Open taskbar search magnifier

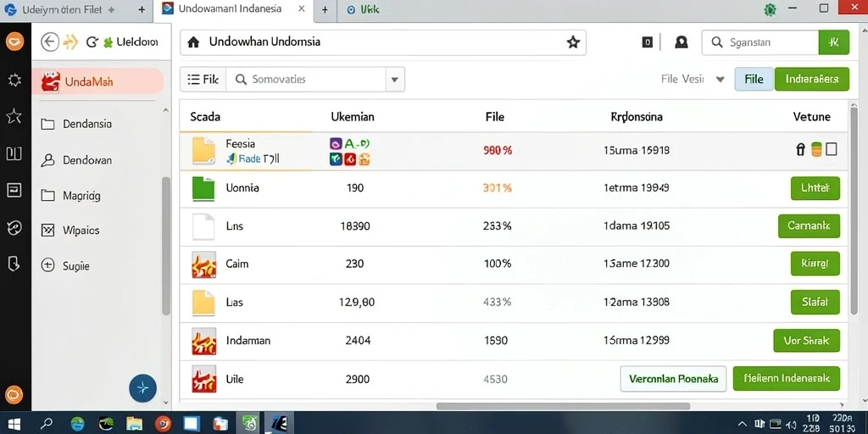click(x=47, y=424)
